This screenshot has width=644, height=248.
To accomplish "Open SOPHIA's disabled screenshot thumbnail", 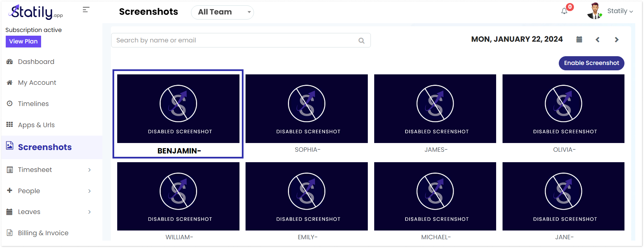I will click(307, 109).
